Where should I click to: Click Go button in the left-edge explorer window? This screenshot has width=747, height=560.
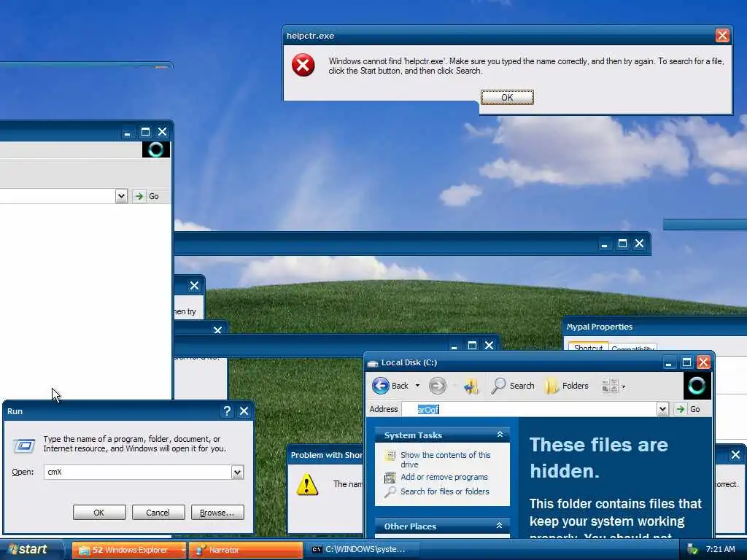(x=147, y=196)
